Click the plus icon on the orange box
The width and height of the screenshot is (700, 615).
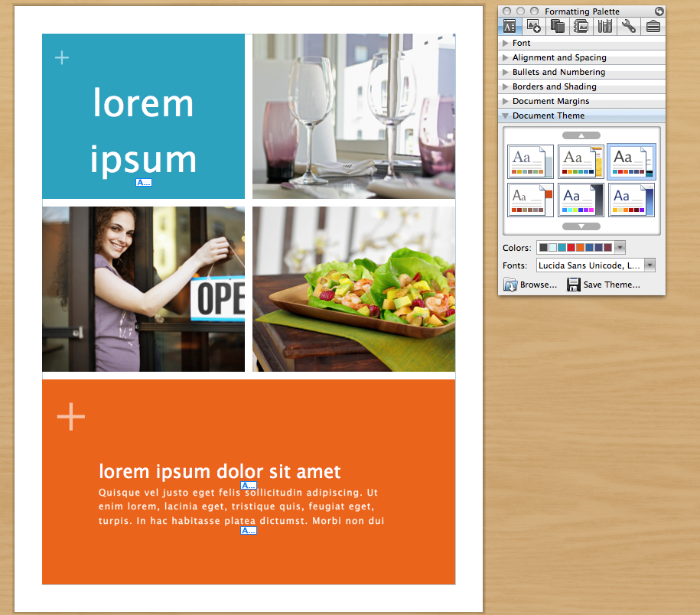pyautogui.click(x=70, y=417)
